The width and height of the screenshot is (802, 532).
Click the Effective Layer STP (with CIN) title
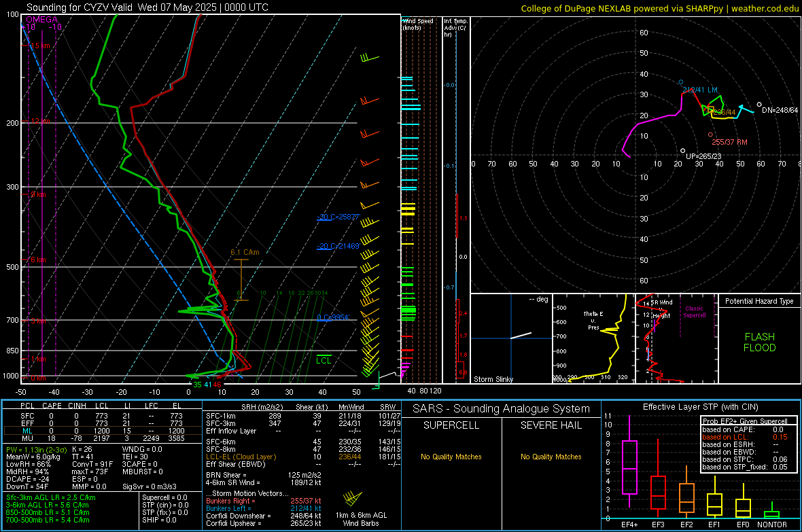pos(700,407)
